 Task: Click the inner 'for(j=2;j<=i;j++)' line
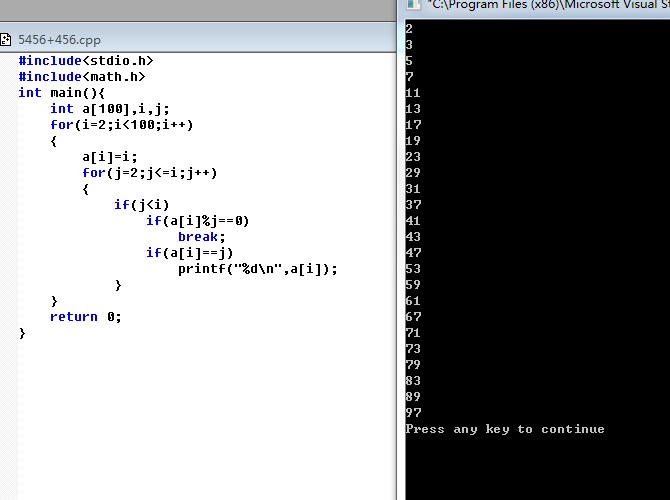[150, 173]
